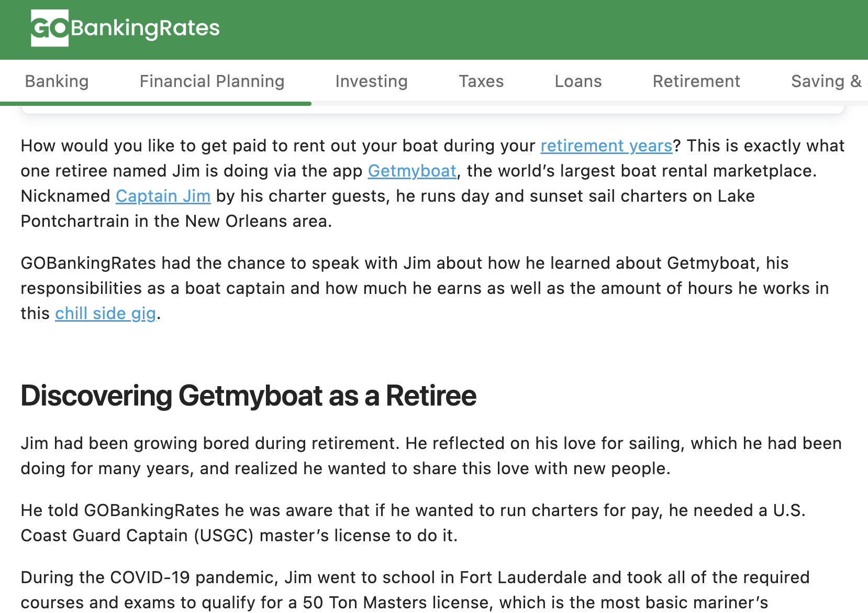Open the Banking menu

tap(57, 81)
